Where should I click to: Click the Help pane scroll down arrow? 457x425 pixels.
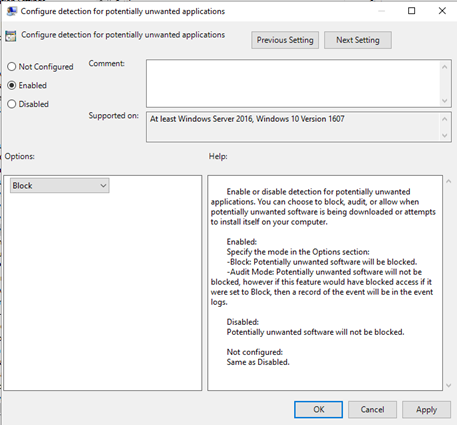(449, 385)
